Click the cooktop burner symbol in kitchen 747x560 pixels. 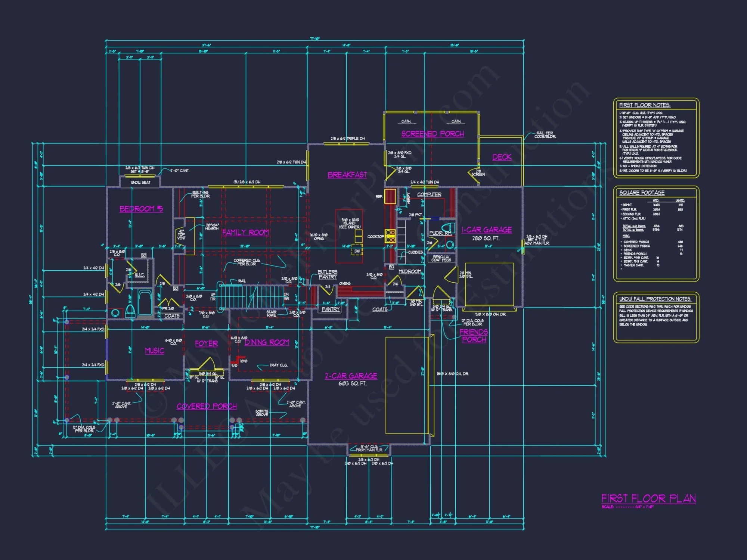390,236
